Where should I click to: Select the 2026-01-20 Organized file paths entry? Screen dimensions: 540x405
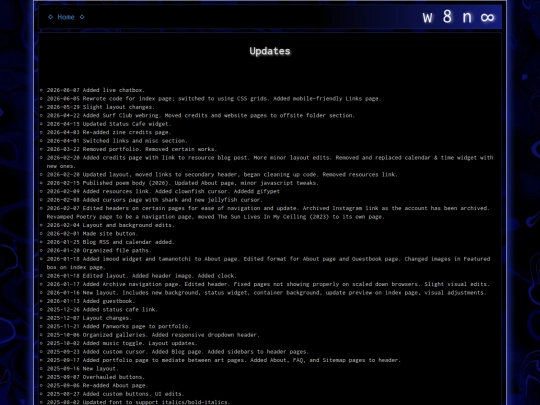[99, 250]
